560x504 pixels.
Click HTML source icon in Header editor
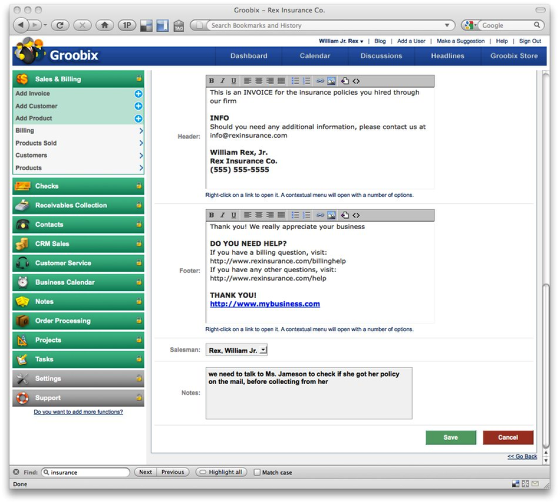click(x=356, y=81)
